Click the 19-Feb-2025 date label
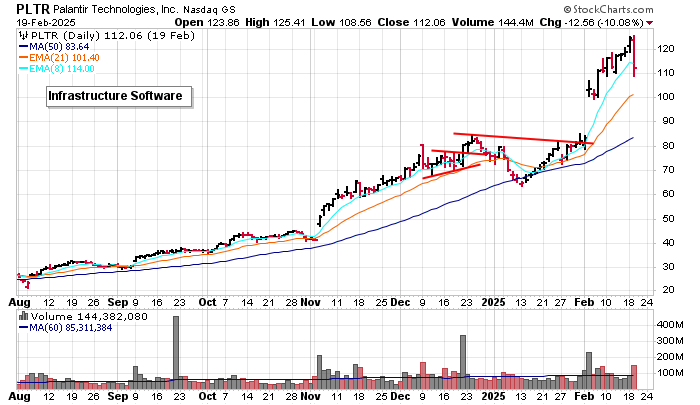This screenshot has height=405, width=700. tap(46, 22)
